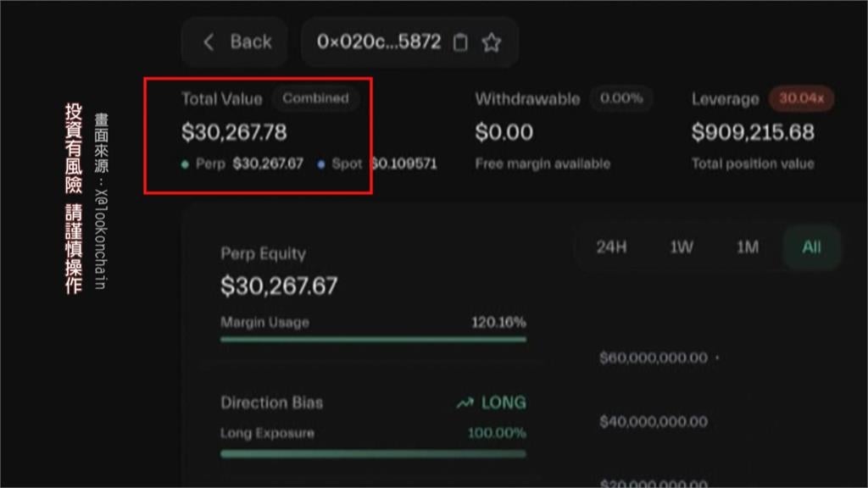
Task: Click the wallet address 0x020c...5872
Action: [x=378, y=42]
